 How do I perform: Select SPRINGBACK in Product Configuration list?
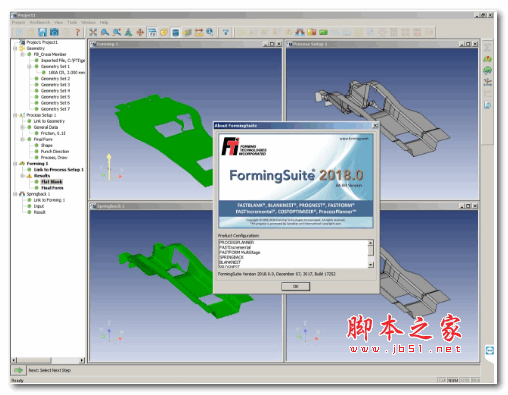pos(231,257)
